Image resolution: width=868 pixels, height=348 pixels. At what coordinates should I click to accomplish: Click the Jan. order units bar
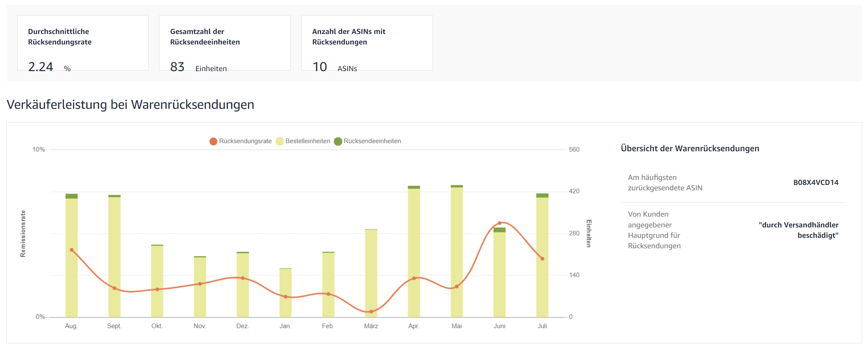coord(285,293)
